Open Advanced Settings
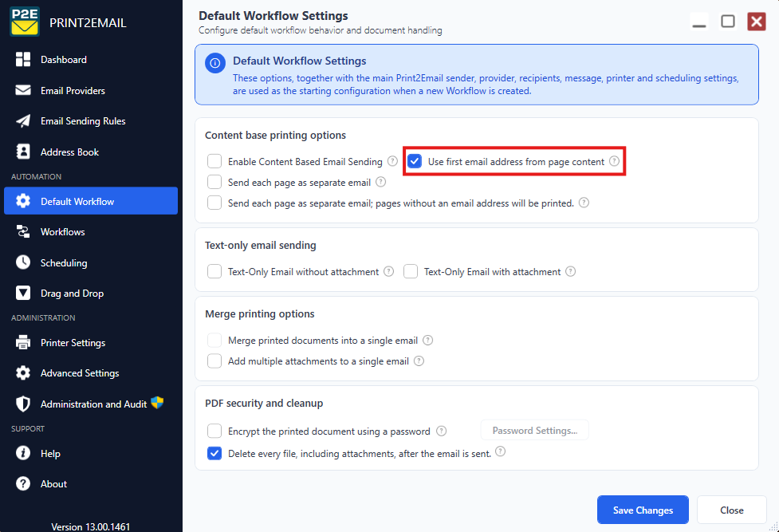 pyautogui.click(x=91, y=372)
